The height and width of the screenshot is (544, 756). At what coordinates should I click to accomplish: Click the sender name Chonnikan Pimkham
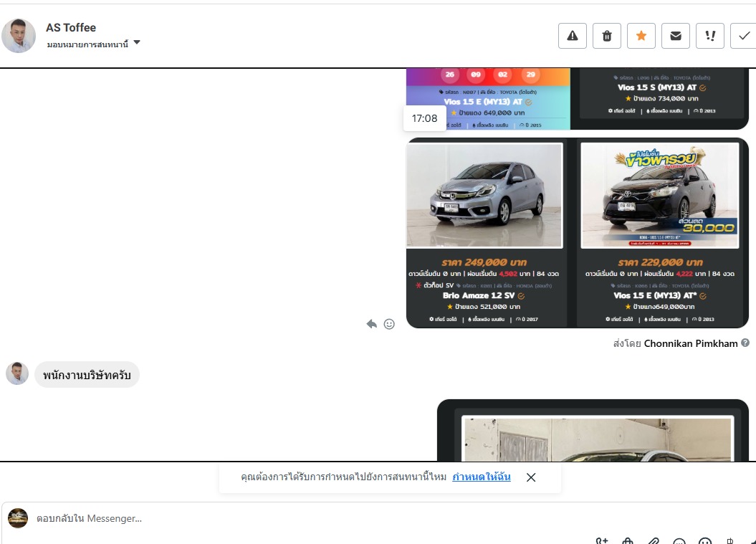pos(690,343)
